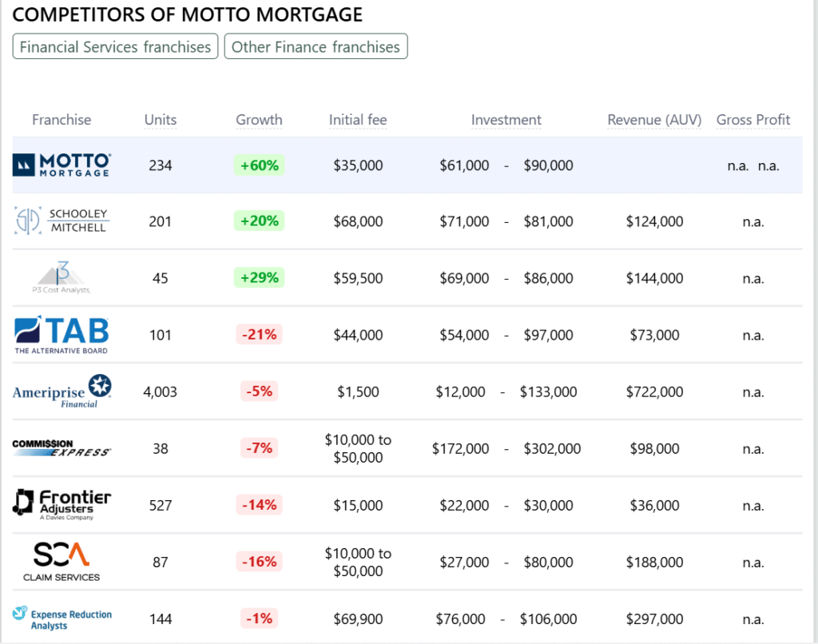The width and height of the screenshot is (818, 644).
Task: Select the Revenue (AUV) column header
Action: pos(654,120)
